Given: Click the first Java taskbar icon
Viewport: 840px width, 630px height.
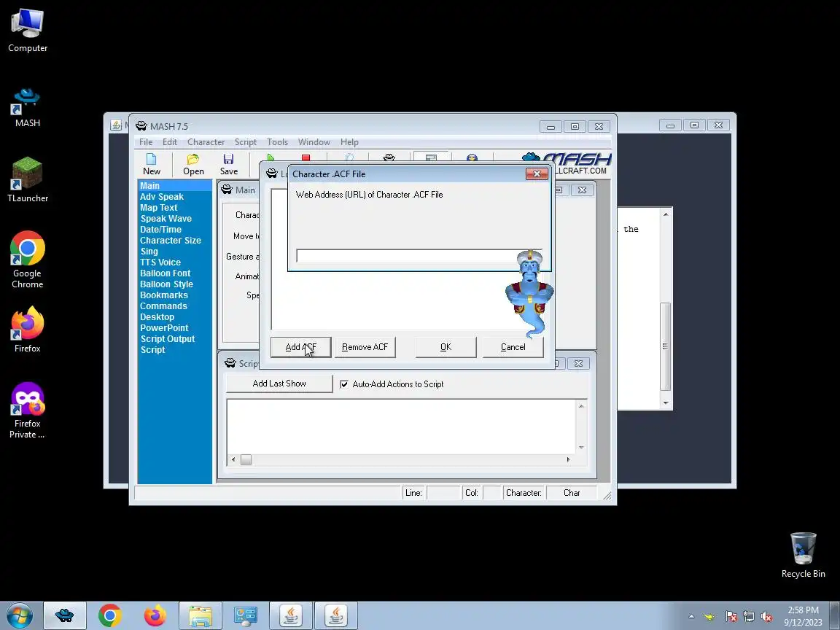Looking at the screenshot, I should (x=290, y=615).
